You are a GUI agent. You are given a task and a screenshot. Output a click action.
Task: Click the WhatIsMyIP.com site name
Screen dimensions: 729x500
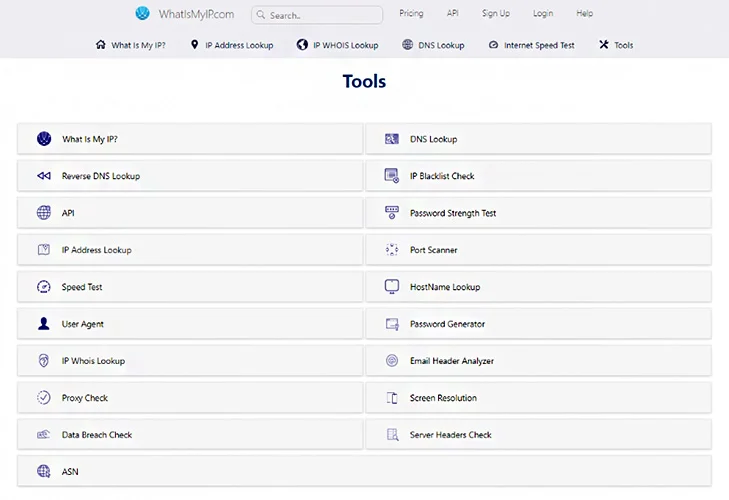point(196,14)
